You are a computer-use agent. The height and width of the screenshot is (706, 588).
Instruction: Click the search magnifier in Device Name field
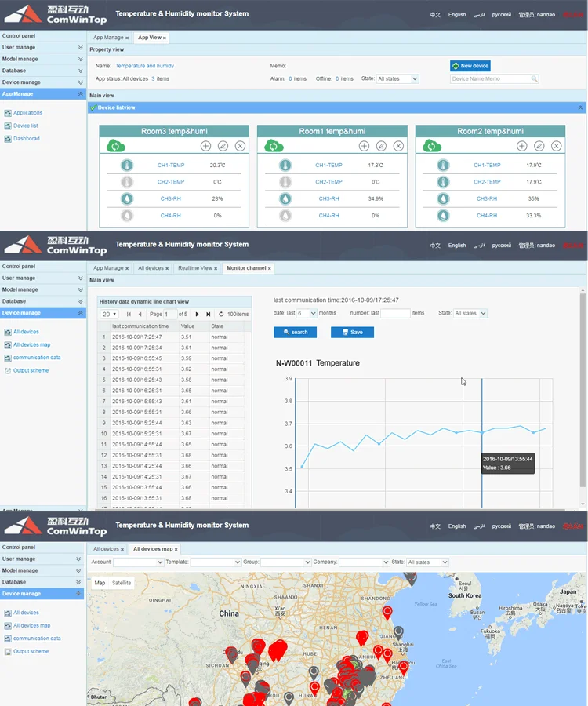[x=535, y=79]
